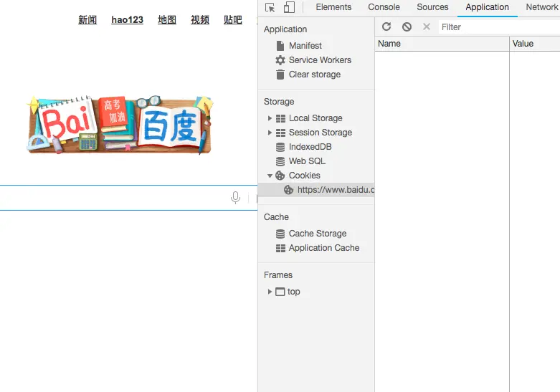Select the inspect element cursor icon
560x392 pixels.
coord(270,7)
